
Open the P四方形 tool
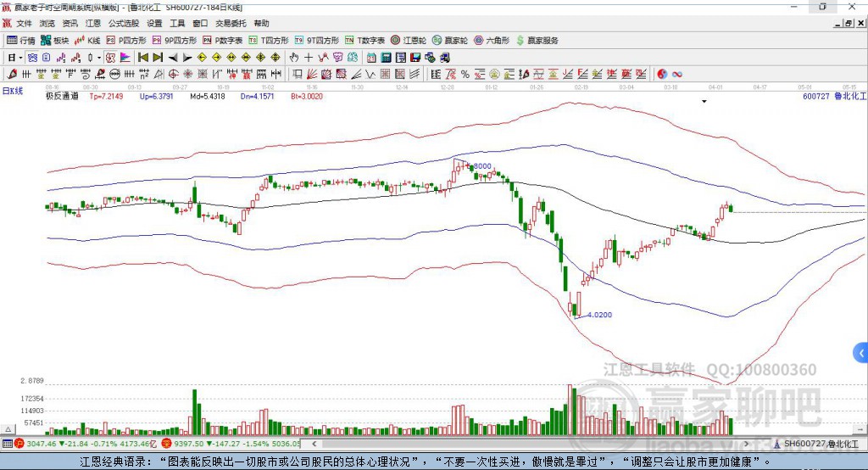coord(126,41)
